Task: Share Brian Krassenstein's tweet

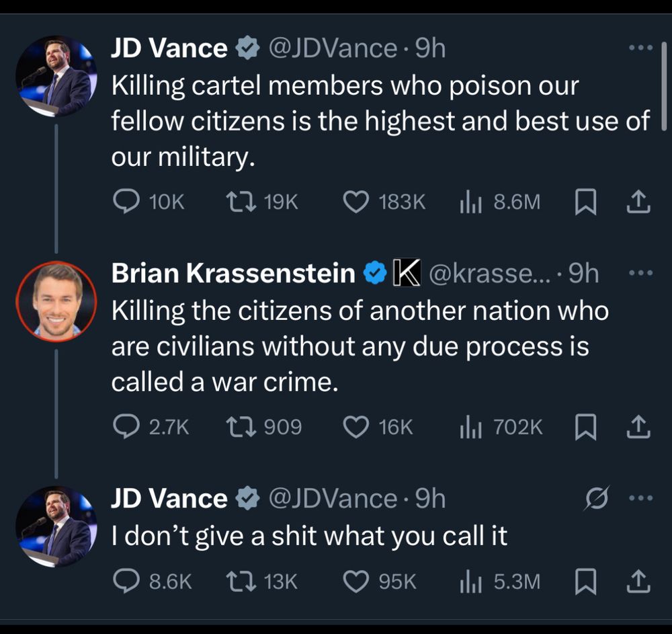Action: tap(639, 426)
